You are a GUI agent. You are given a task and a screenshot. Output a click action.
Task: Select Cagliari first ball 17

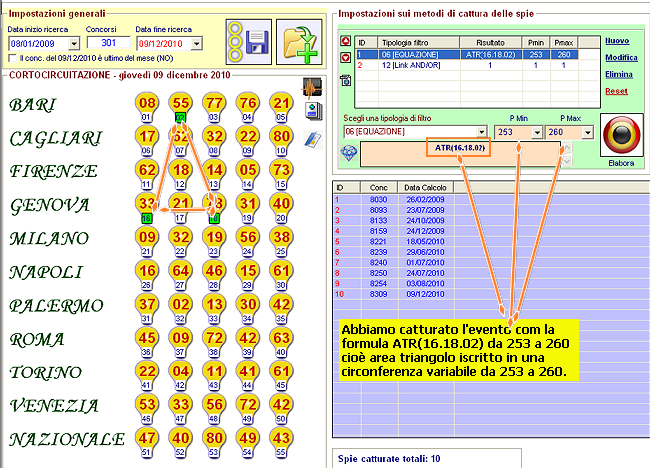click(147, 136)
